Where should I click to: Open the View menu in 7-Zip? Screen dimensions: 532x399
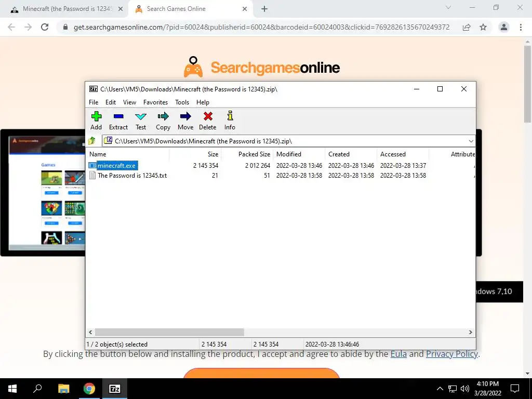click(x=129, y=102)
